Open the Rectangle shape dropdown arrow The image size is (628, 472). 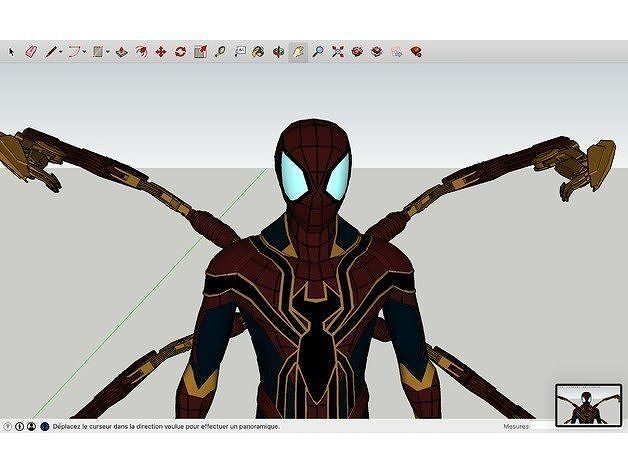click(108, 52)
